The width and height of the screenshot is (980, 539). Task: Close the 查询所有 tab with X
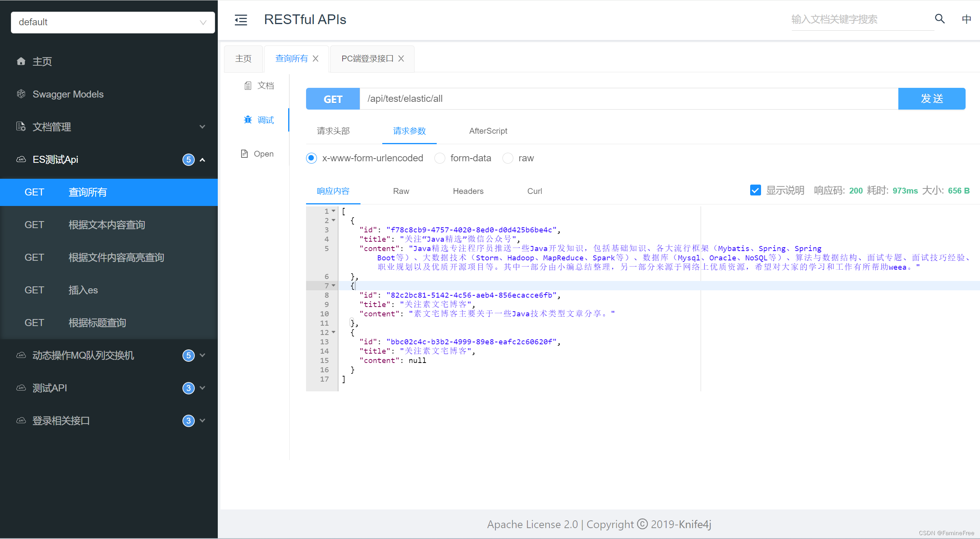tap(316, 59)
